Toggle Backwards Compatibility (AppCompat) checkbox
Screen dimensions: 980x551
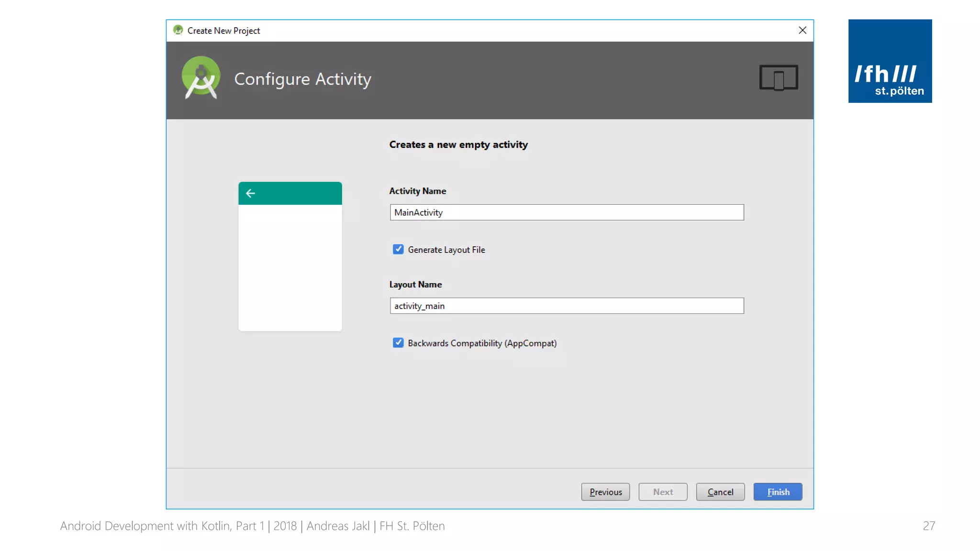tap(398, 343)
